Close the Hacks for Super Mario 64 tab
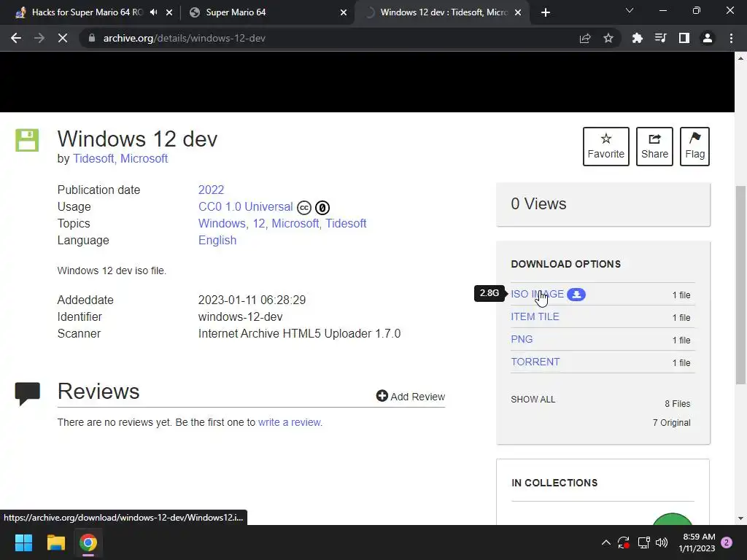Screen dimensions: 747x560 point(169,12)
